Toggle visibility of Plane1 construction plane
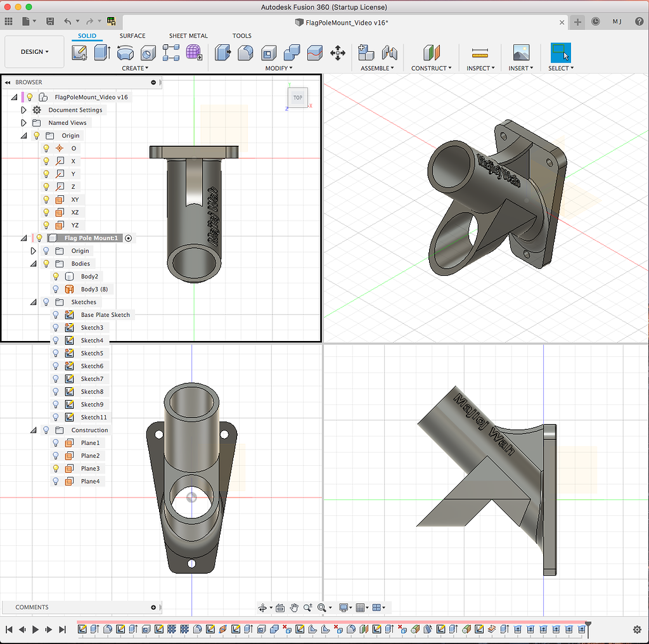 (x=55, y=442)
